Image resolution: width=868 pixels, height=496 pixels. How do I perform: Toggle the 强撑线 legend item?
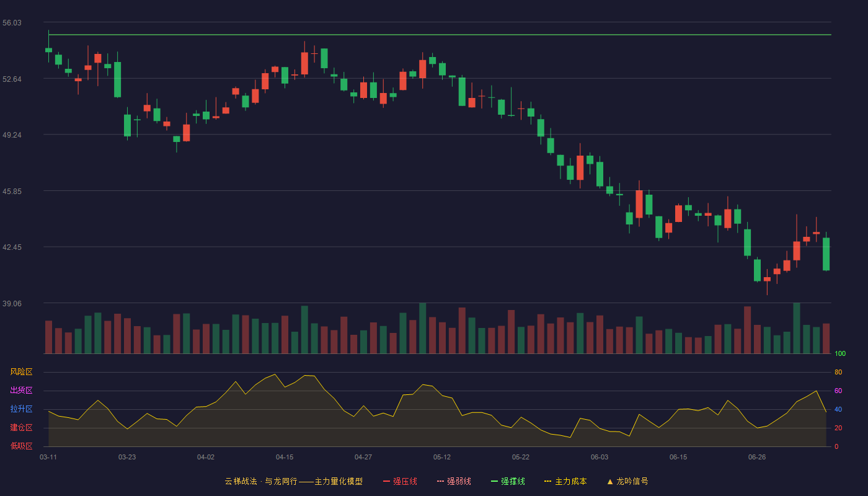click(508, 481)
